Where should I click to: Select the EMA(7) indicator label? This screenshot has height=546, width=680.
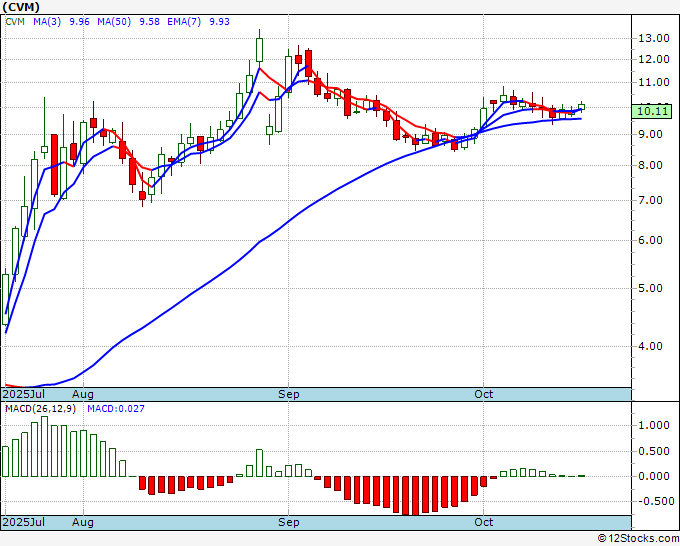[x=184, y=22]
